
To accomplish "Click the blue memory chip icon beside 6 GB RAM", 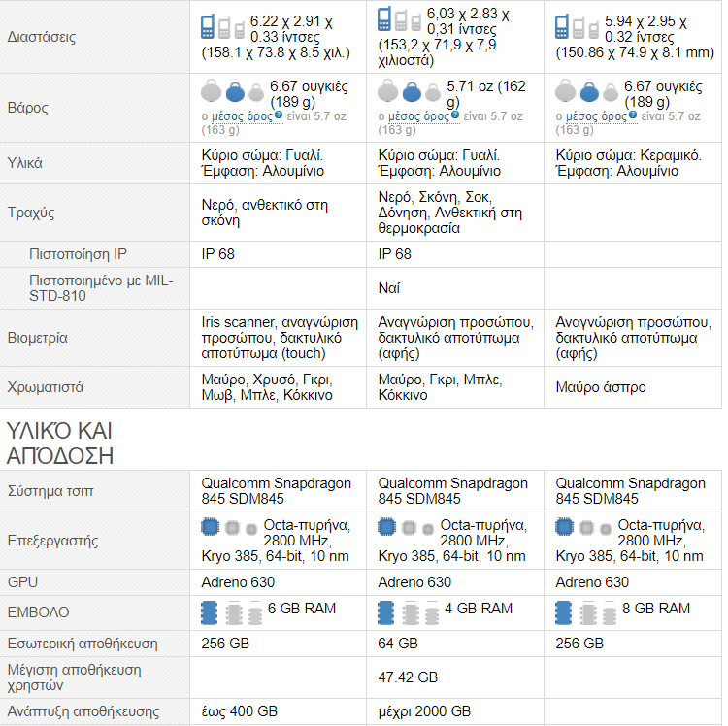I will click(209, 612).
